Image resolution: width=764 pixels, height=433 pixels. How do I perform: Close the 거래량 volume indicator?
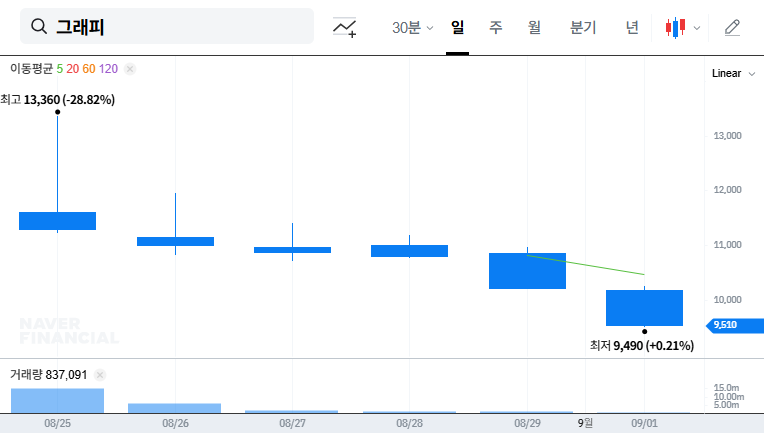99,375
